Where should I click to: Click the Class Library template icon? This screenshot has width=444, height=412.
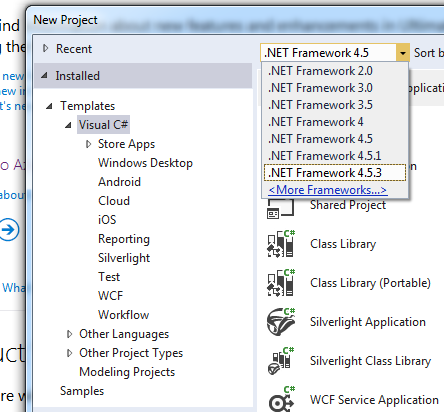[x=281, y=244]
